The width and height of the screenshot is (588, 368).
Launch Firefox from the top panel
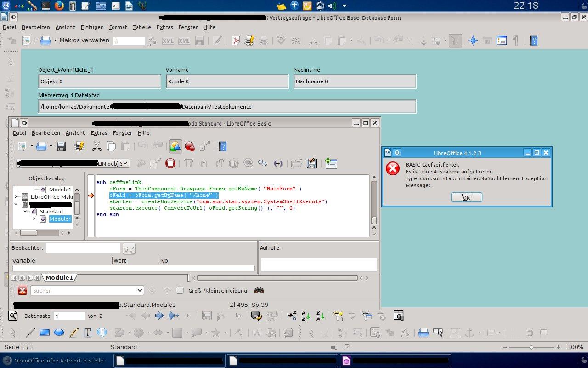(x=59, y=6)
